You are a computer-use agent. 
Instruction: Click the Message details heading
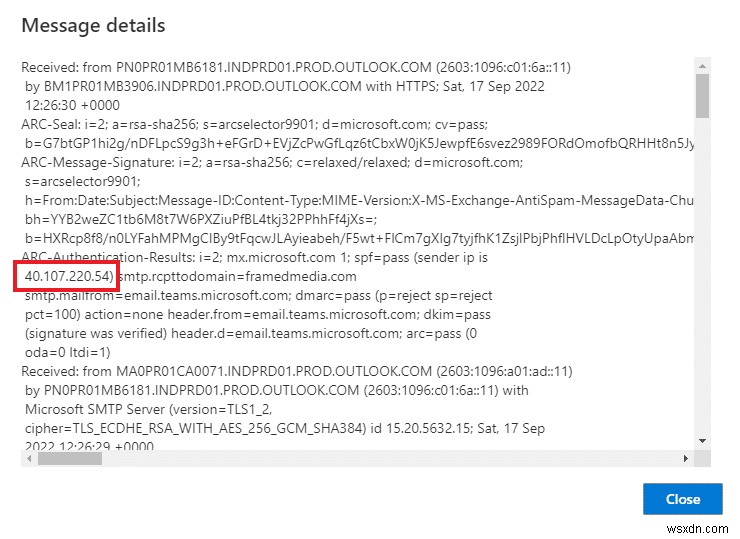pos(94,25)
